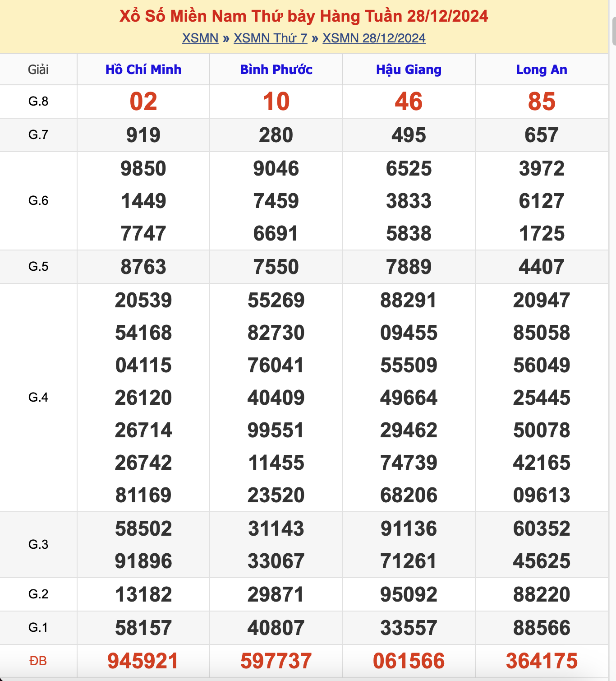The height and width of the screenshot is (681, 616).
Task: Select G.8 number 10 for Bình Phước
Action: click(x=276, y=102)
